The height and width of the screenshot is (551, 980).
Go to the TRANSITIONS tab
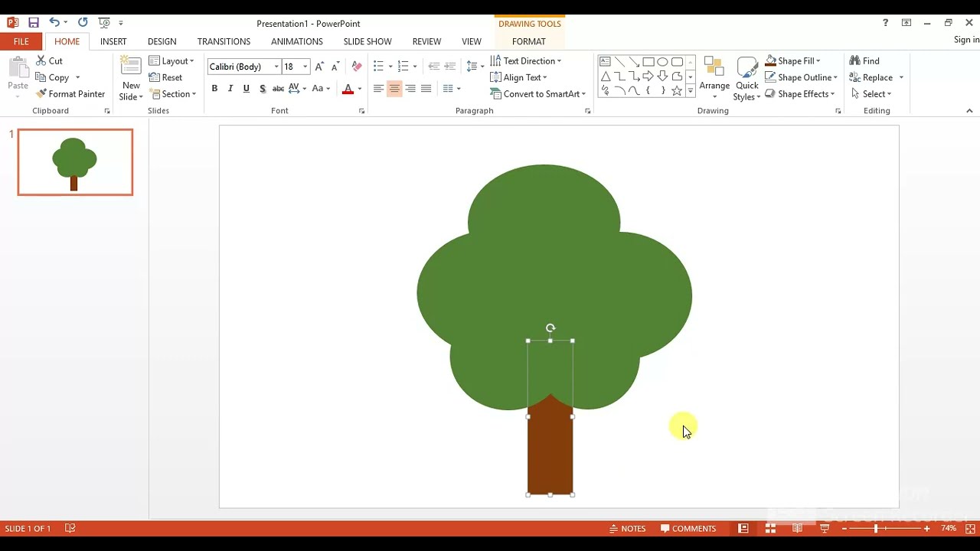click(224, 41)
